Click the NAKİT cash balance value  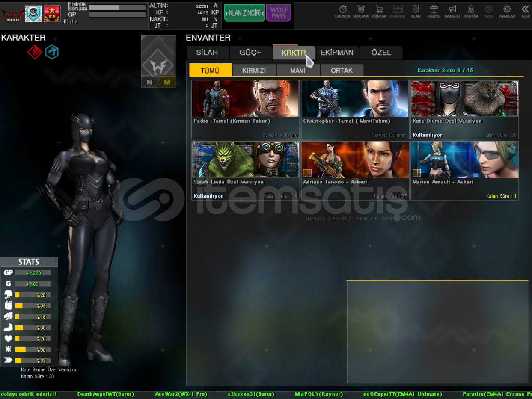205,19
